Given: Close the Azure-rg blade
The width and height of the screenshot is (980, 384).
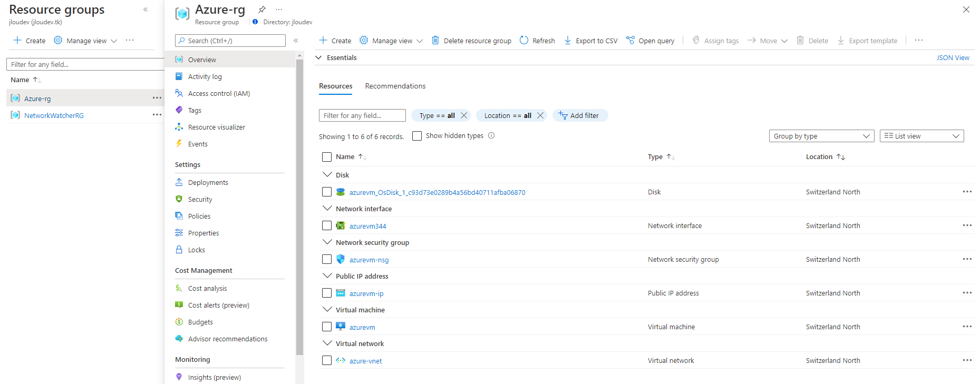Looking at the screenshot, I should pos(966,9).
